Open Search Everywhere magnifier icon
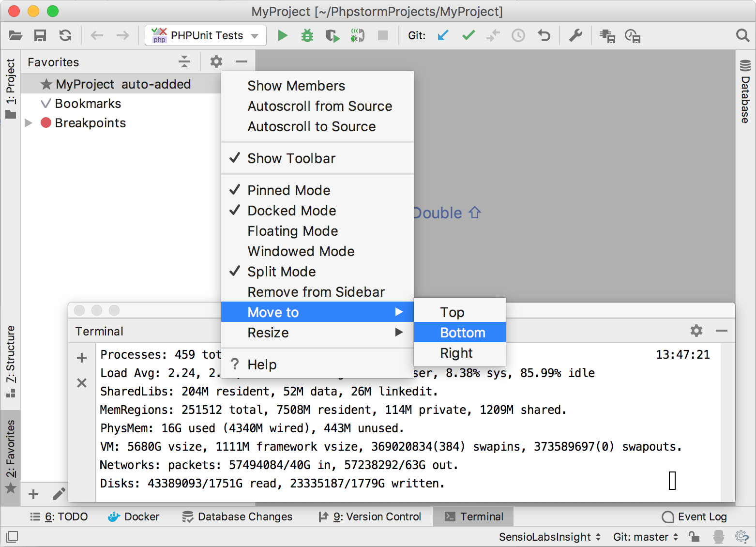The image size is (756, 547). point(742,35)
